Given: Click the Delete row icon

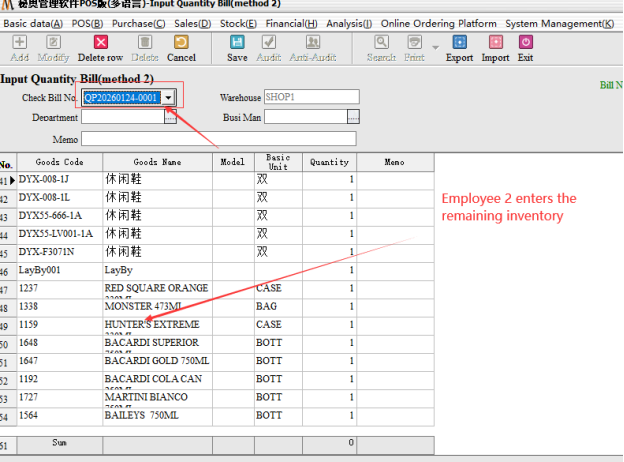Looking at the screenshot, I should [100, 42].
